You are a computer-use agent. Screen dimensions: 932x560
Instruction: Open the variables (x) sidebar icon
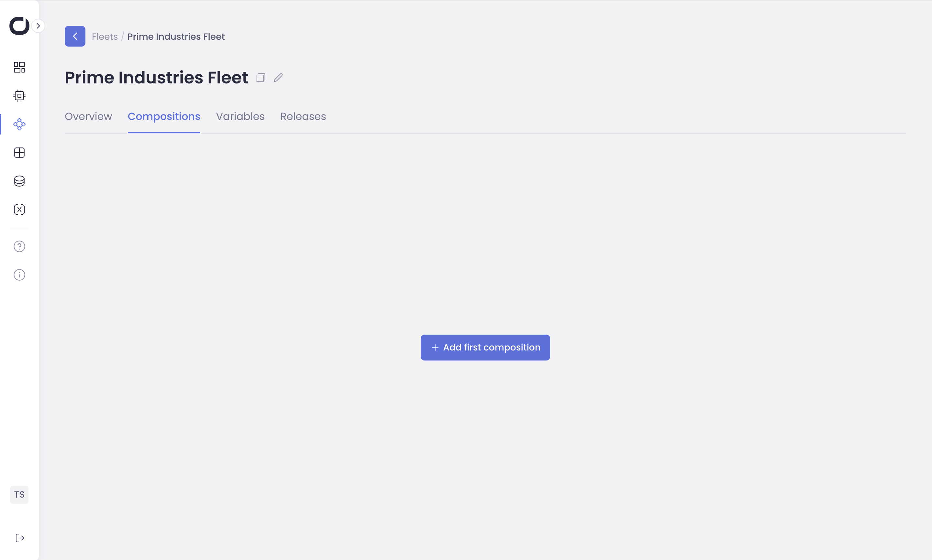pos(19,210)
